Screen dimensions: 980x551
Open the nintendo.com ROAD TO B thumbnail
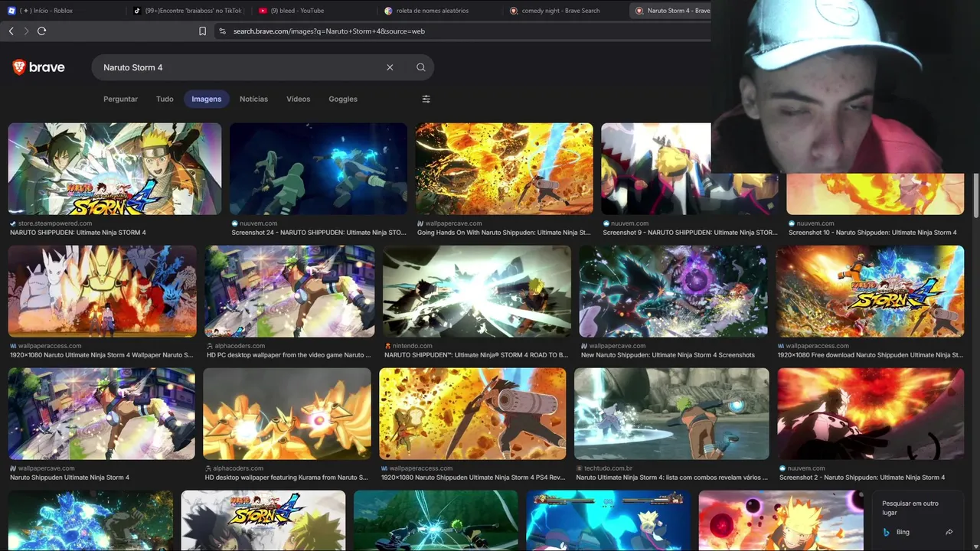tap(477, 291)
